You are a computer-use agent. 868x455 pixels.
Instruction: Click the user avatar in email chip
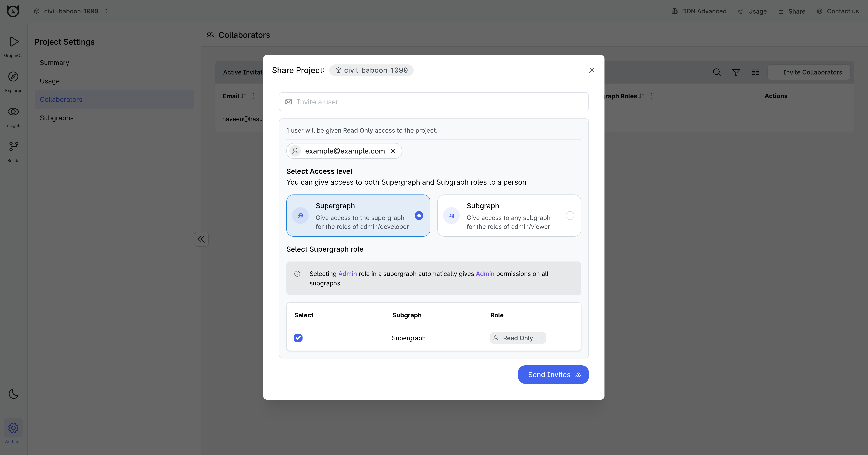point(295,151)
